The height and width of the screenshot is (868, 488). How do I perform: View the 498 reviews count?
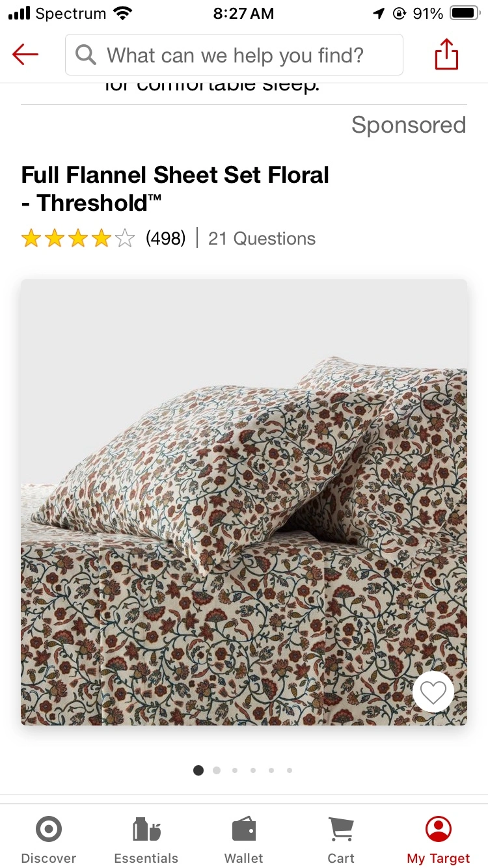(165, 239)
